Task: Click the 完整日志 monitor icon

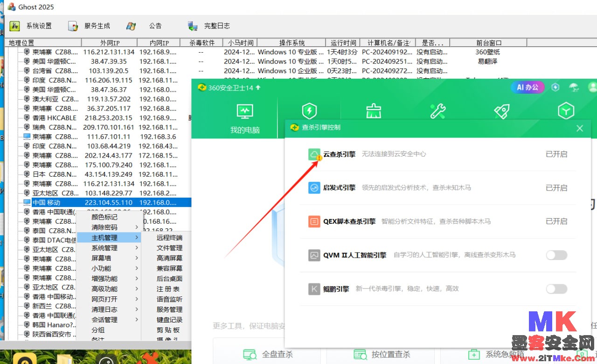Action: click(193, 26)
